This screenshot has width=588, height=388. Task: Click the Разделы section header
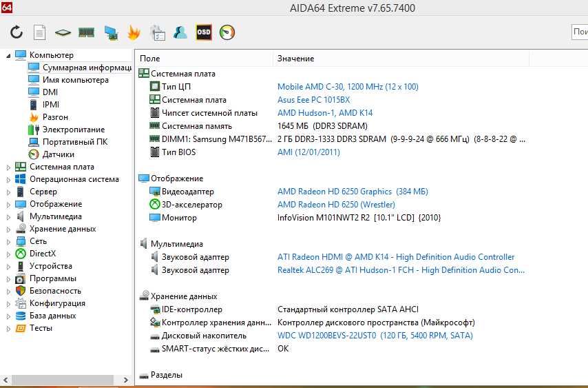[166, 375]
